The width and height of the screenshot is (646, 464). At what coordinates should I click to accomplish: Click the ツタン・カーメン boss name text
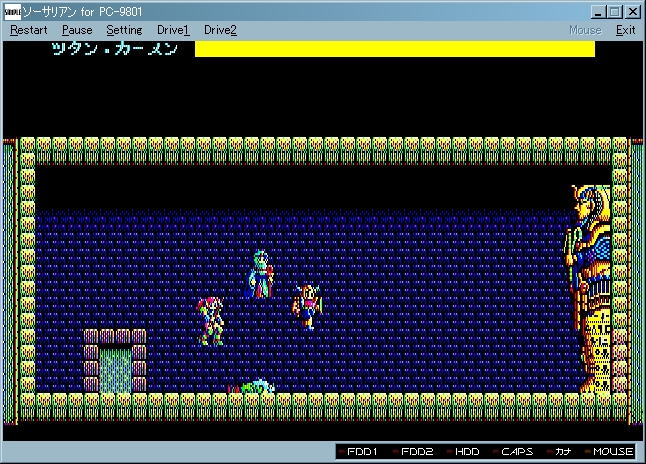point(115,49)
